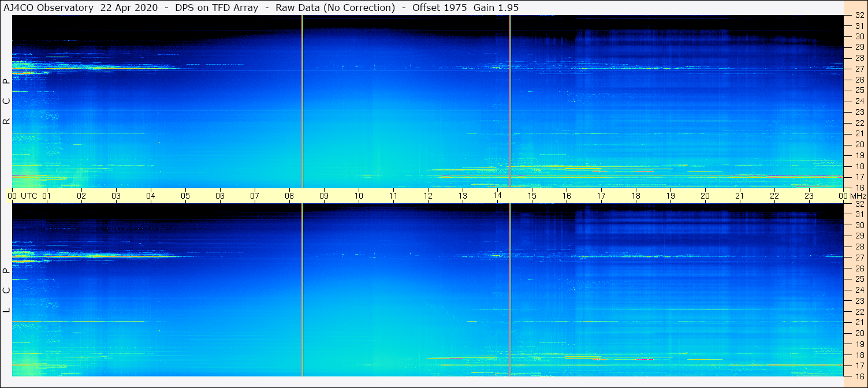The image size is (868, 388).
Task: Click hour 05 on the UTC time axis
Action: (185, 196)
